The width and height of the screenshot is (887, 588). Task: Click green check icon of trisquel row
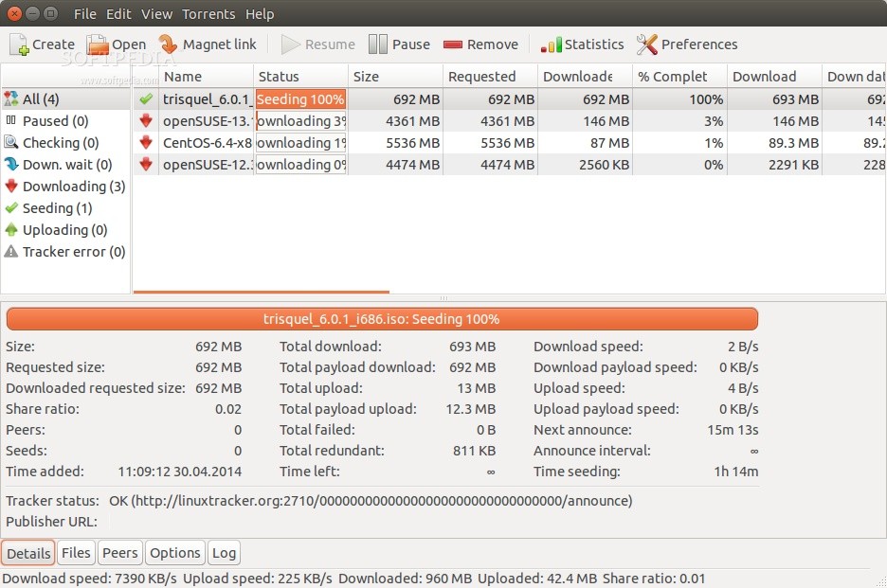click(x=146, y=98)
